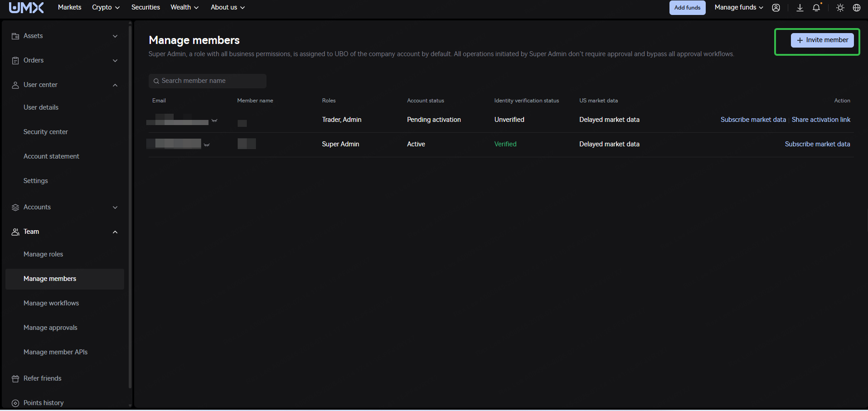Collapse the User center section chevron
This screenshot has height=411, width=868.
click(115, 85)
